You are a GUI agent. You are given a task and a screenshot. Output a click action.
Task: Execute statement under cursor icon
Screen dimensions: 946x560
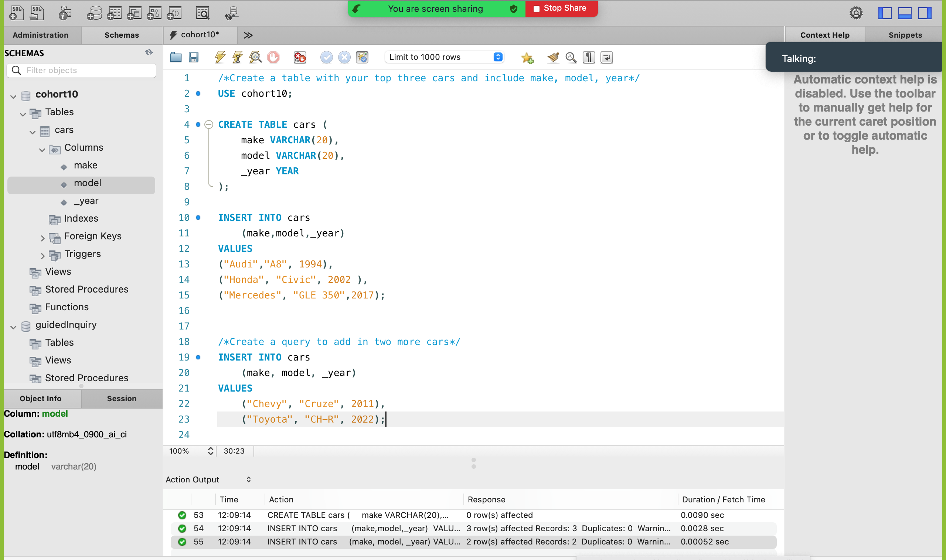point(238,57)
